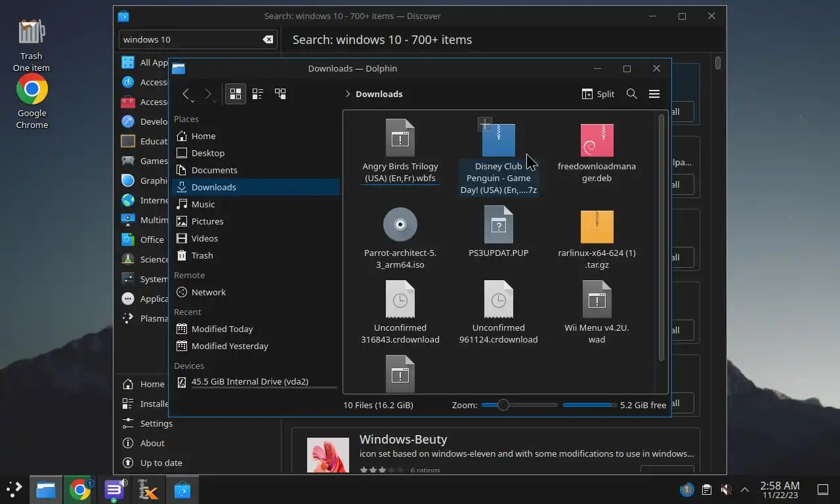This screenshot has height=504, width=840.
Task: Open About in Discover sidebar
Action: pyautogui.click(x=144, y=443)
